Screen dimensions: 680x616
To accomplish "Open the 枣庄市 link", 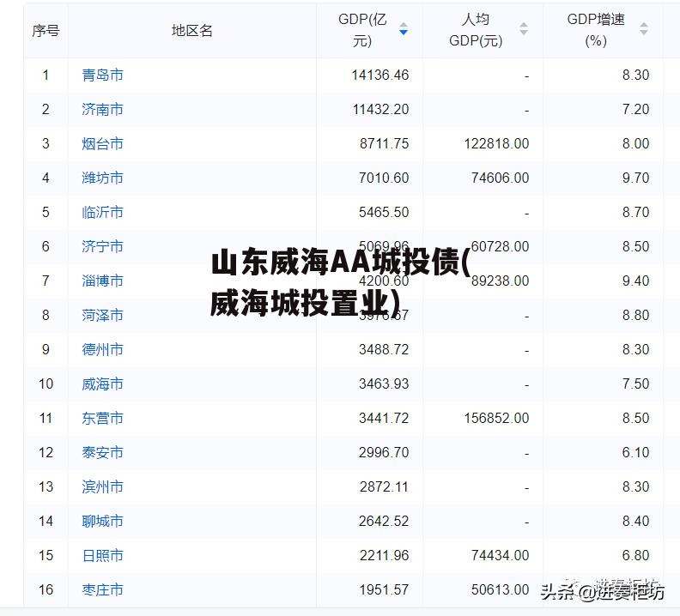I will pos(102,589).
